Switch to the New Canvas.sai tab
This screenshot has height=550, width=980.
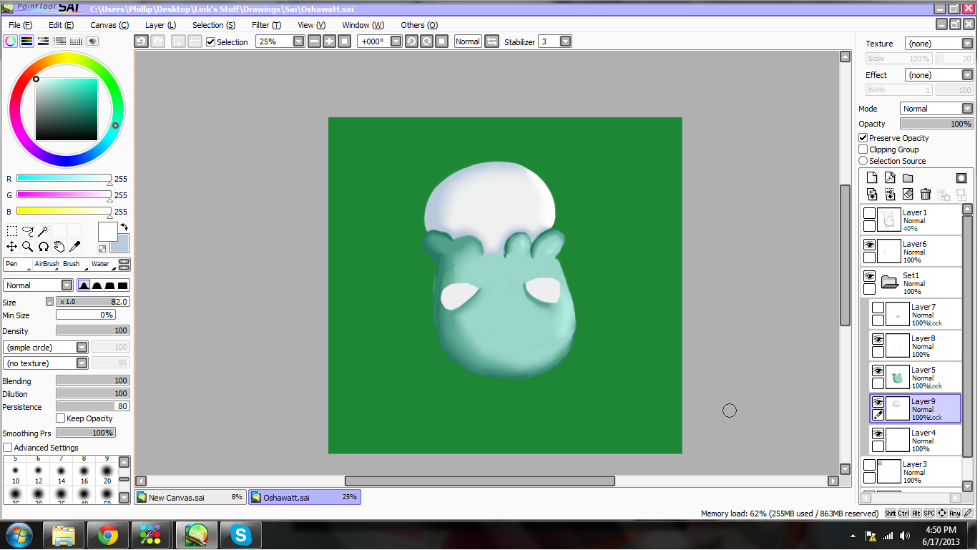[x=190, y=497]
